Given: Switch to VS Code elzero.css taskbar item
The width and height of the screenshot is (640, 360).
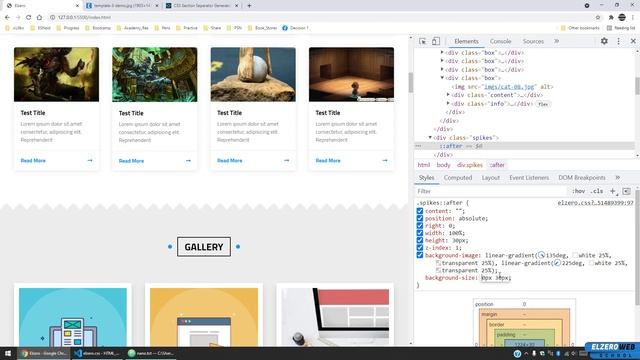Looking at the screenshot, I should coord(98,353).
